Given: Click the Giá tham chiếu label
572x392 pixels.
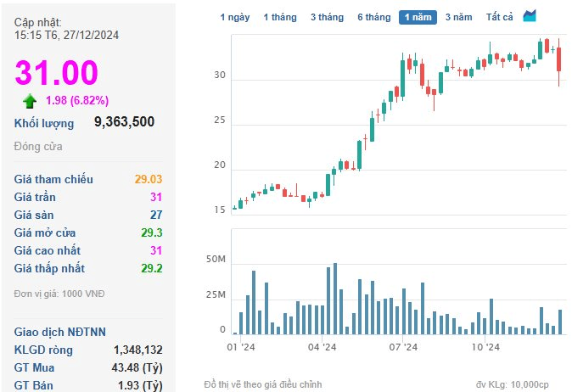Looking at the screenshot, I should pos(53,179).
